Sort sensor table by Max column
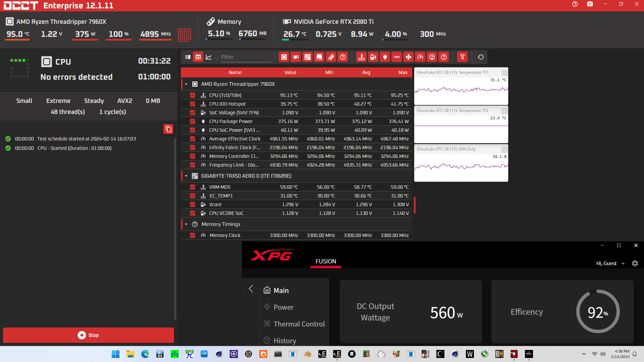This screenshot has height=362, width=644. pyautogui.click(x=403, y=72)
